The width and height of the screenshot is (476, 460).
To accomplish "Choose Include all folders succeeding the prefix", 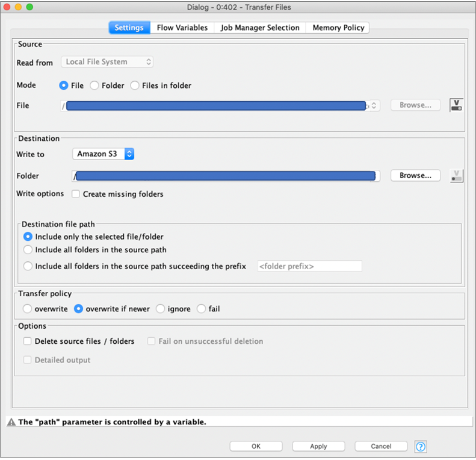I will 28,266.
